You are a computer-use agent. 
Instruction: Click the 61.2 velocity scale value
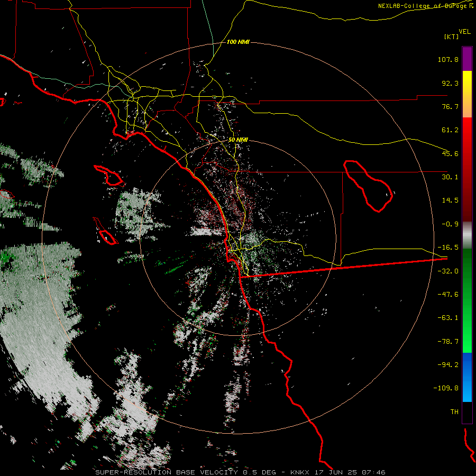pos(450,130)
